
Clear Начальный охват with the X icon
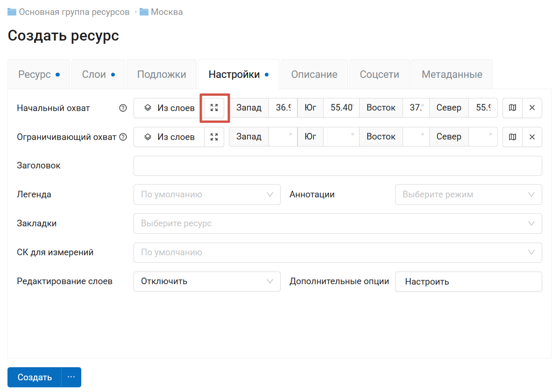click(x=532, y=108)
